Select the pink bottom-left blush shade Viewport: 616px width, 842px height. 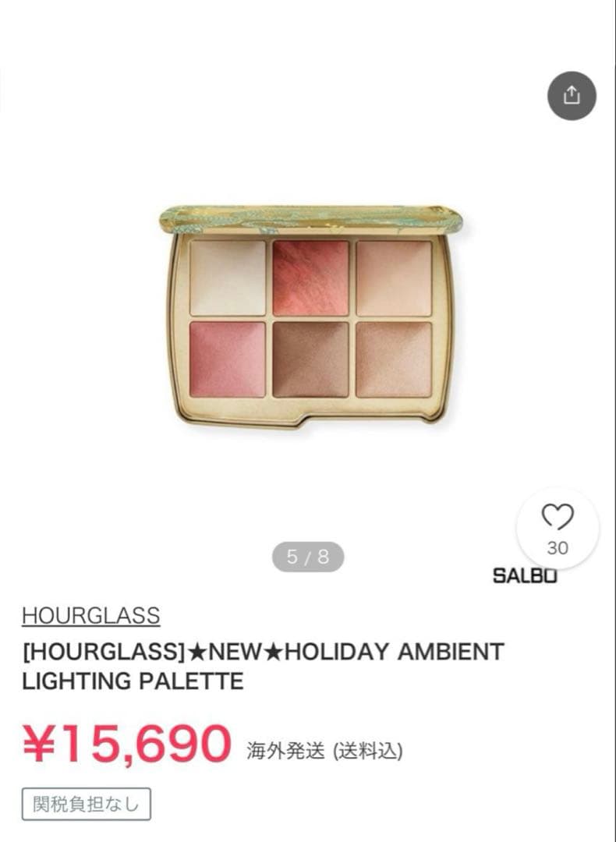coord(228,359)
